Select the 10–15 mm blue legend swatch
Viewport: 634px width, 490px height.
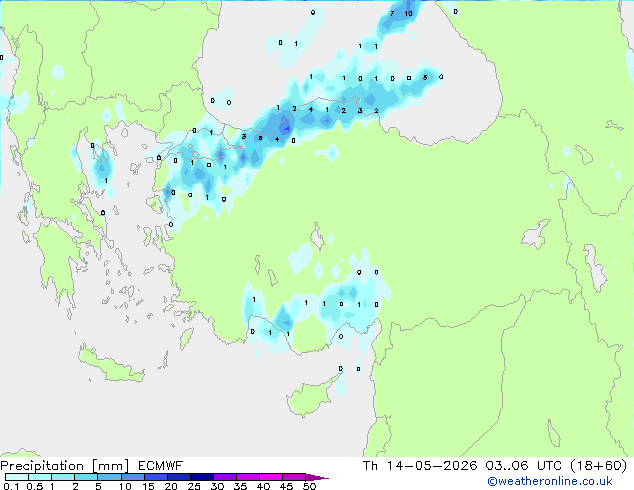tap(133, 477)
